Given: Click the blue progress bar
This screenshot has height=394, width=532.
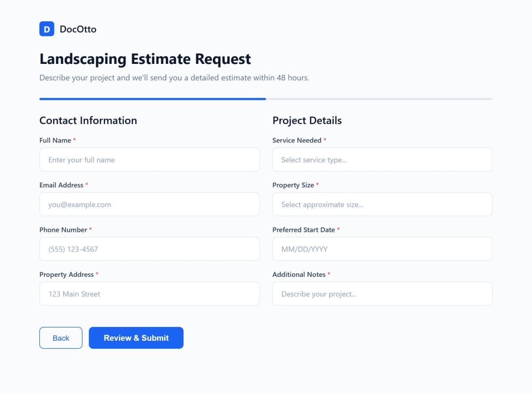Looking at the screenshot, I should pyautogui.click(x=153, y=99).
